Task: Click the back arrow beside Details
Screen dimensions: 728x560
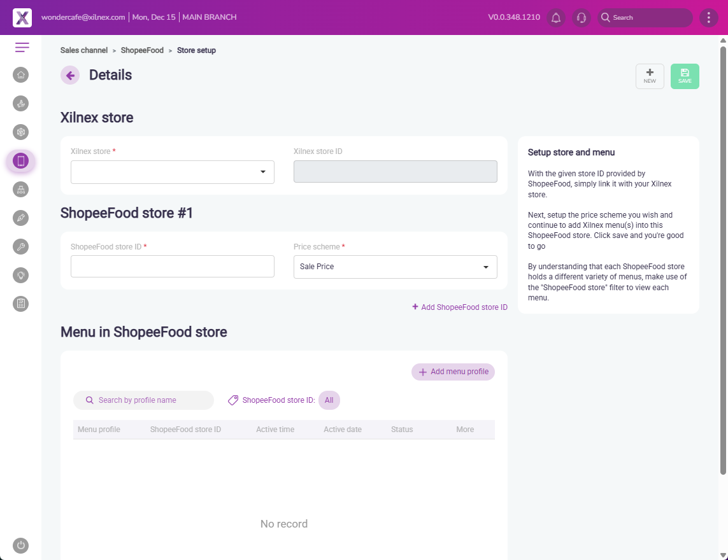Action: click(x=70, y=75)
